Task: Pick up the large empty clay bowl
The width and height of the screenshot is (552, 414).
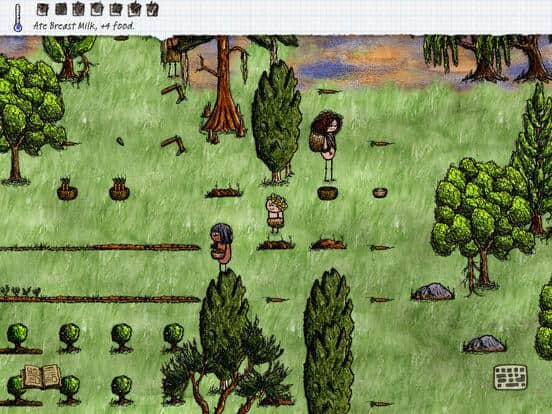Action: click(327, 193)
